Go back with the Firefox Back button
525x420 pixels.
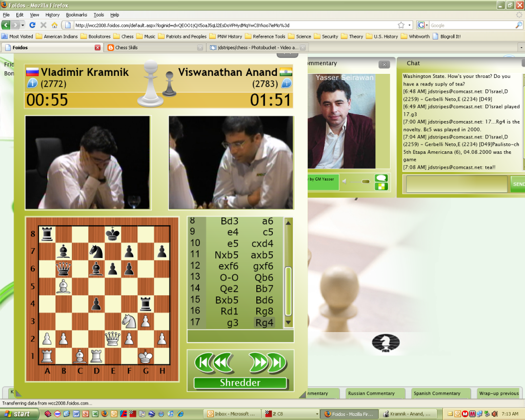tap(6, 25)
